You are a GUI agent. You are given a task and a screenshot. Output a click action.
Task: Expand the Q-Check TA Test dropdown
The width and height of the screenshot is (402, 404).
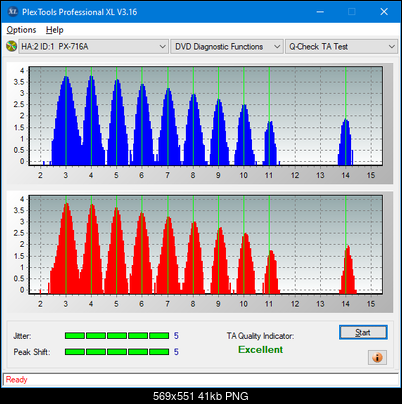tap(342, 47)
